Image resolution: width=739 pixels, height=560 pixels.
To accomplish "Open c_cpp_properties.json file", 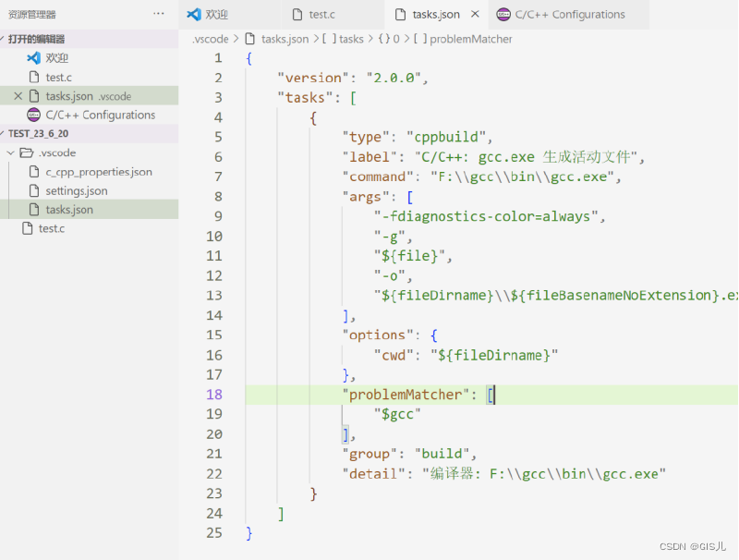I will click(89, 172).
